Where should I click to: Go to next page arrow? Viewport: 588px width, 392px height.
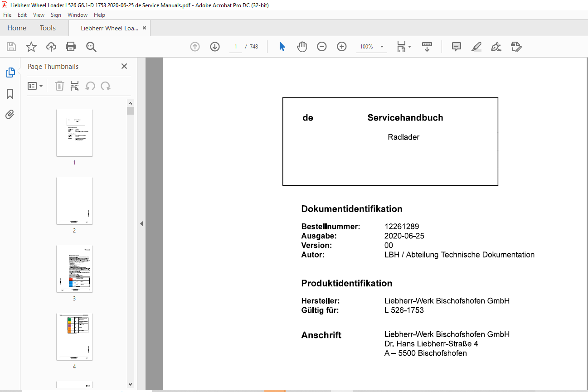tap(215, 47)
